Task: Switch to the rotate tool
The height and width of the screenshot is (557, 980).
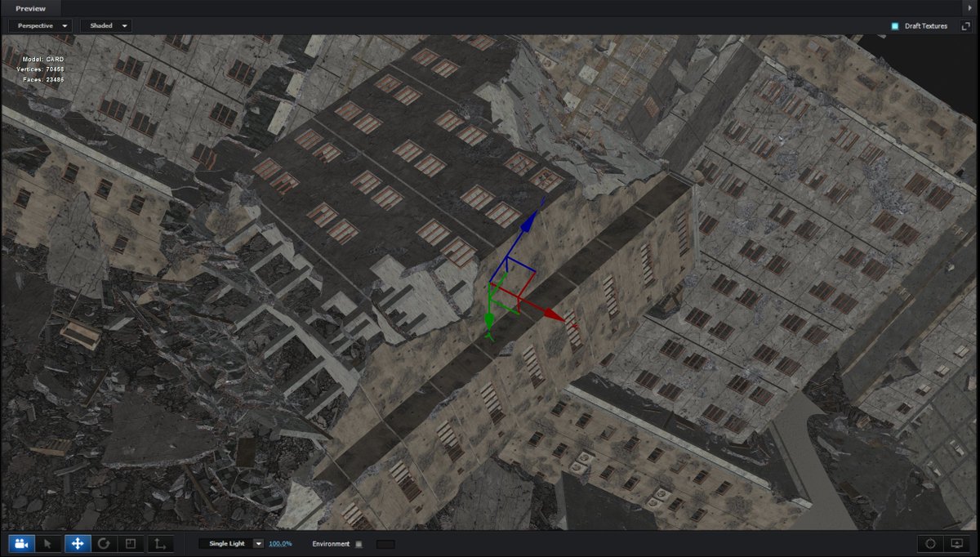Action: pyautogui.click(x=104, y=543)
